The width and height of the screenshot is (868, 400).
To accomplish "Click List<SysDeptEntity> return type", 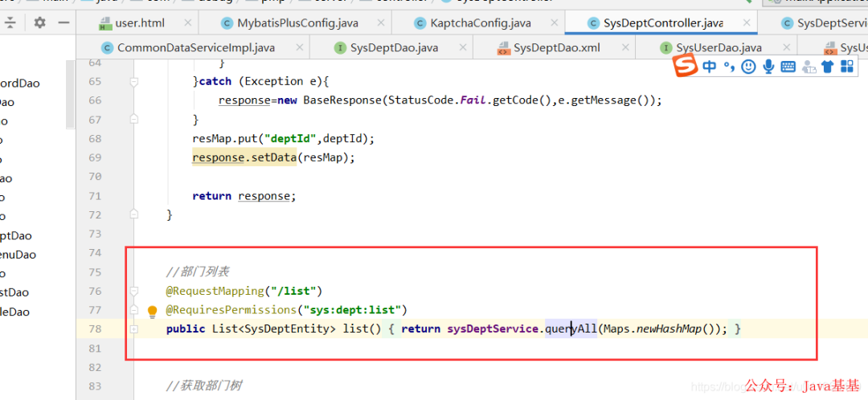I will 274,329.
